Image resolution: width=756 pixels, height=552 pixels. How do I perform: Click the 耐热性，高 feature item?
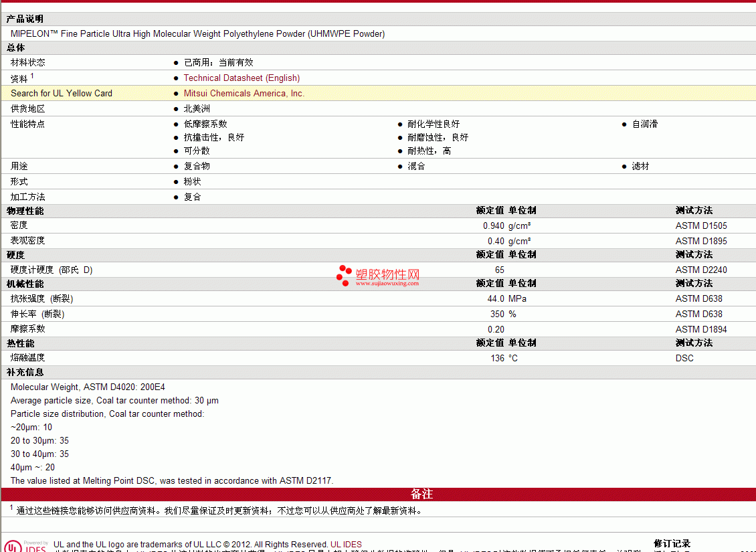429,151
